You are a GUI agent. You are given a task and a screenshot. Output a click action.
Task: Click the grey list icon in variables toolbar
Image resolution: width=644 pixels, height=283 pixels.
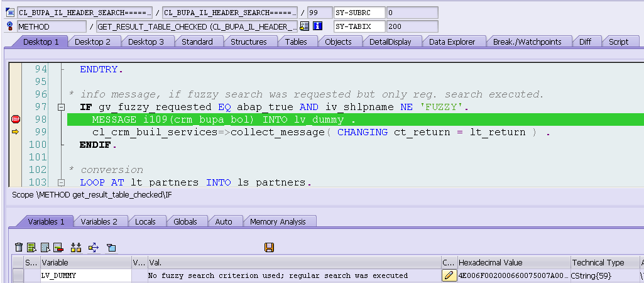(x=45, y=247)
